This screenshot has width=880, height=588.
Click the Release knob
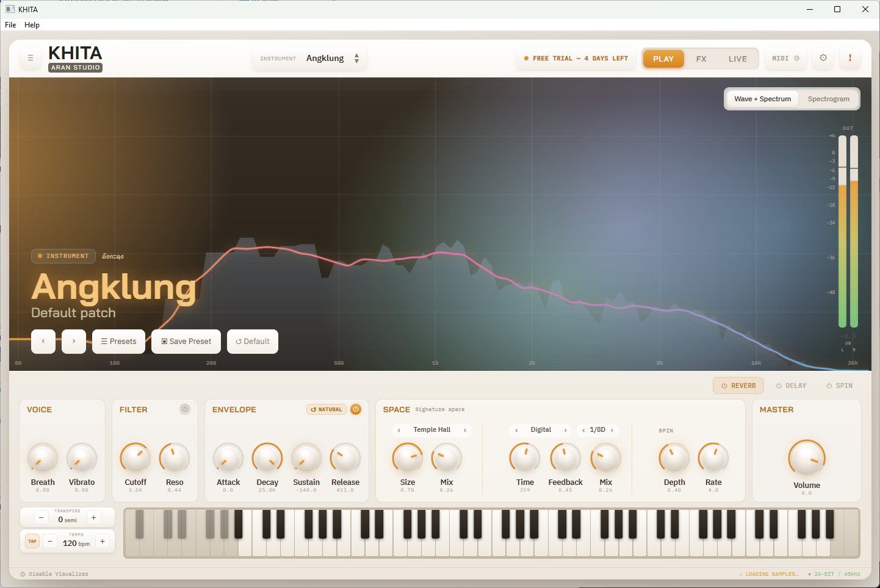tap(345, 457)
